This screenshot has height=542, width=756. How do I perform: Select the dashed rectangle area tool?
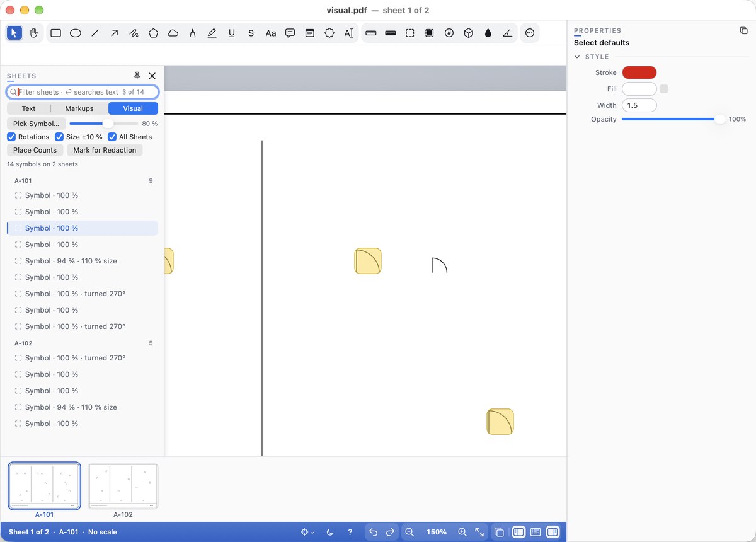tap(409, 33)
